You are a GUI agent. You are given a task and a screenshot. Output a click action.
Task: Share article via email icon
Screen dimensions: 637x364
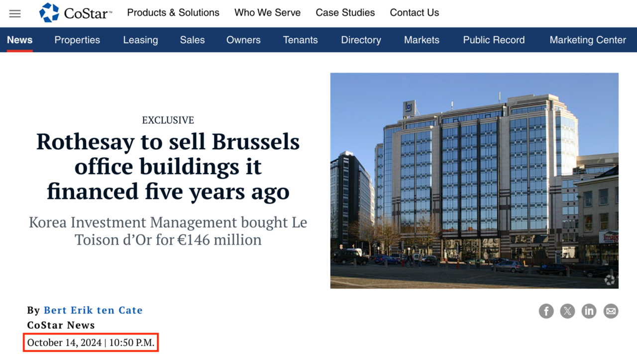pos(611,311)
